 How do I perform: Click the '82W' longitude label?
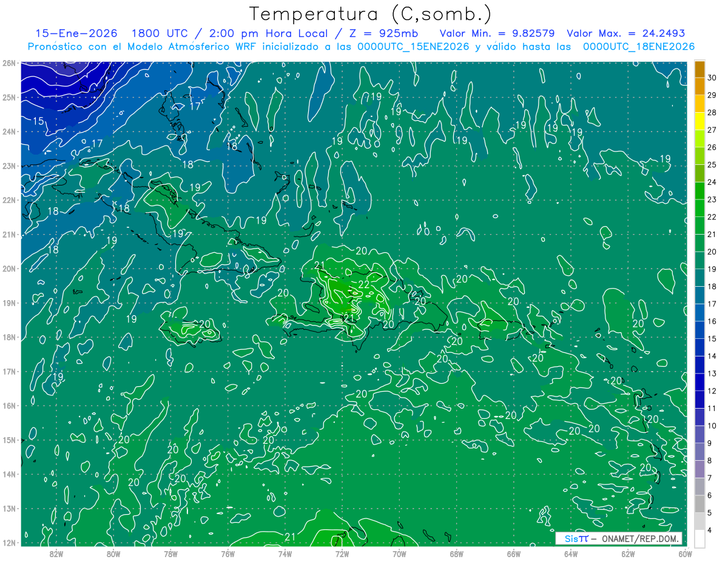click(x=56, y=554)
